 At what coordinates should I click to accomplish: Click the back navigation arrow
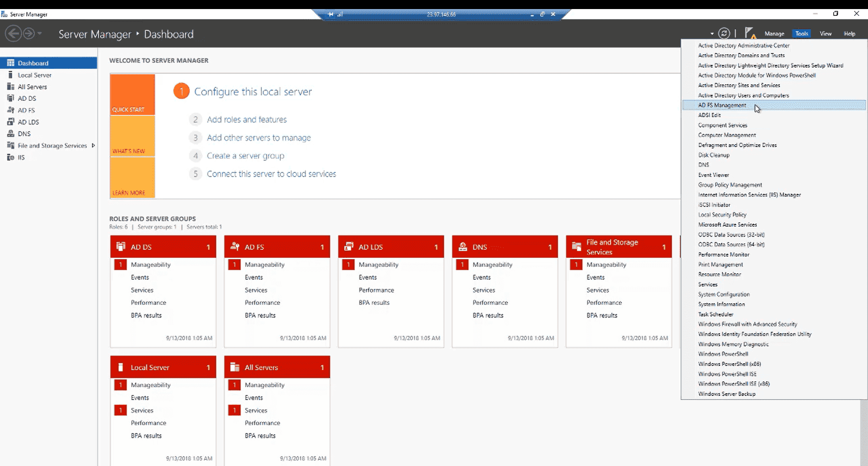click(x=13, y=34)
